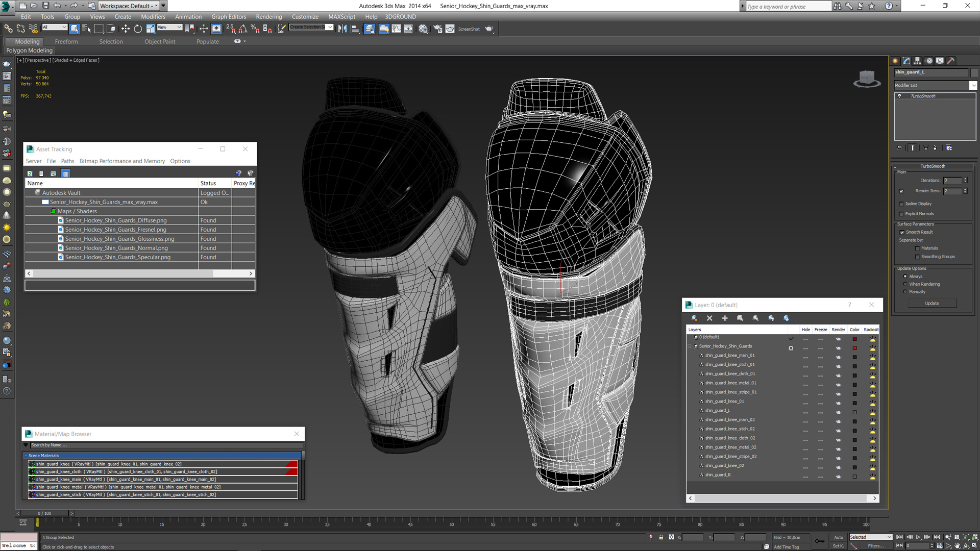This screenshot has width=980, height=551.
Task: Open the Rendering menu
Action: [x=269, y=17]
